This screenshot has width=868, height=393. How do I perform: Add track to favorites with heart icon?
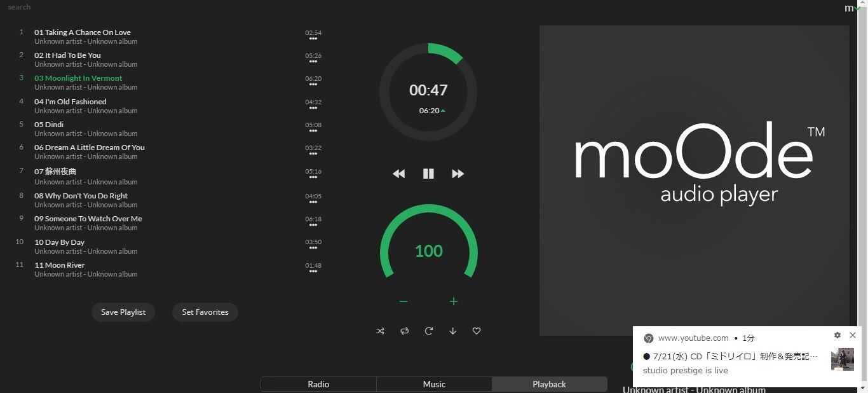(477, 331)
